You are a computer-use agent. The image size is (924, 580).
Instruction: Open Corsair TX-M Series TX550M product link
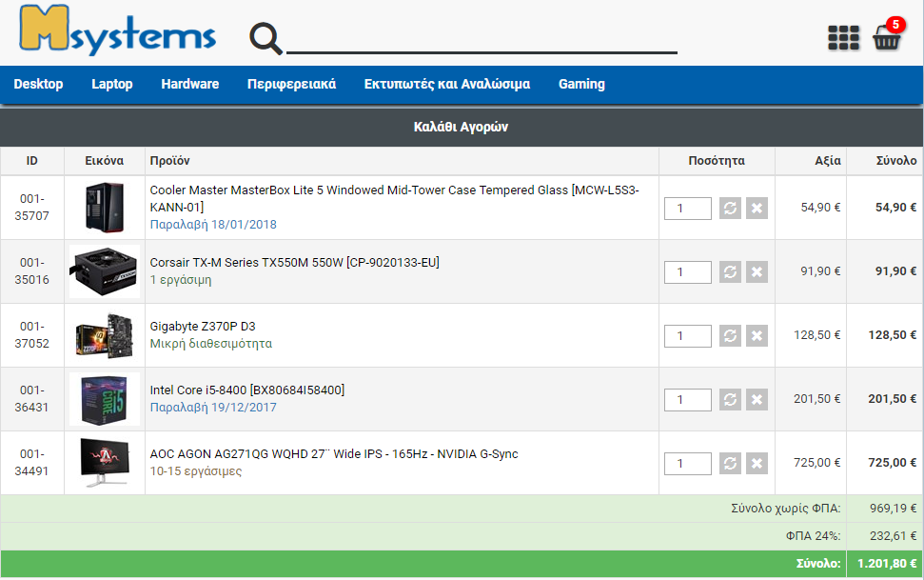coord(295,263)
